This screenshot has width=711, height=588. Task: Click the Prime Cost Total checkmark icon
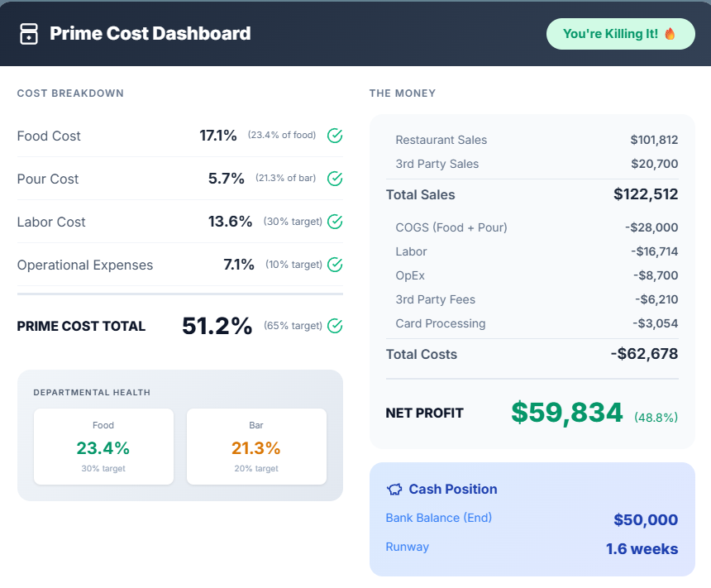(x=335, y=326)
